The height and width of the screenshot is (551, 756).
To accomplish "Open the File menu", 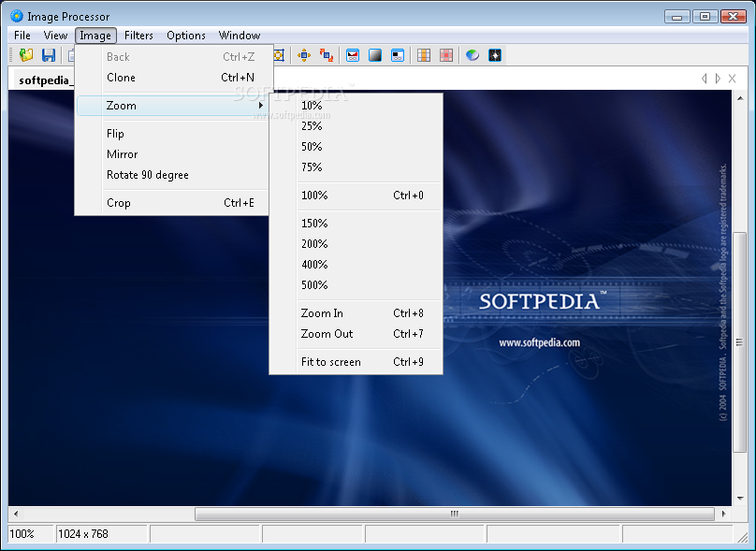I will click(x=22, y=36).
